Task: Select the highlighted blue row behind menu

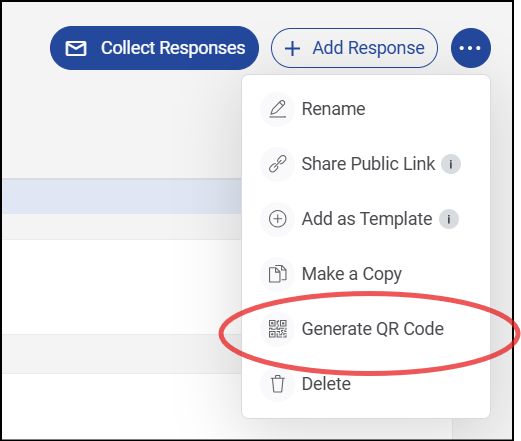Action: coord(122,197)
